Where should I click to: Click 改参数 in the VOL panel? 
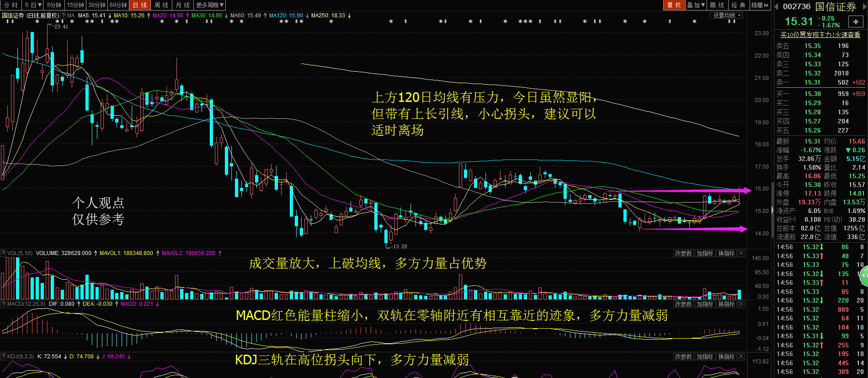(684, 253)
